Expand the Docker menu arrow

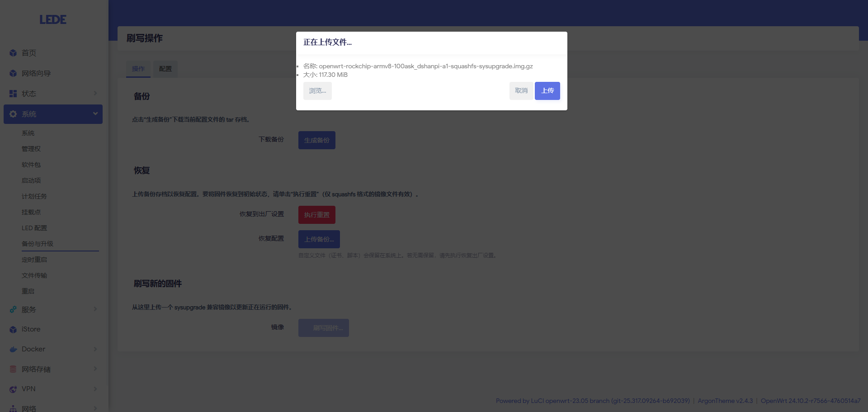click(95, 349)
